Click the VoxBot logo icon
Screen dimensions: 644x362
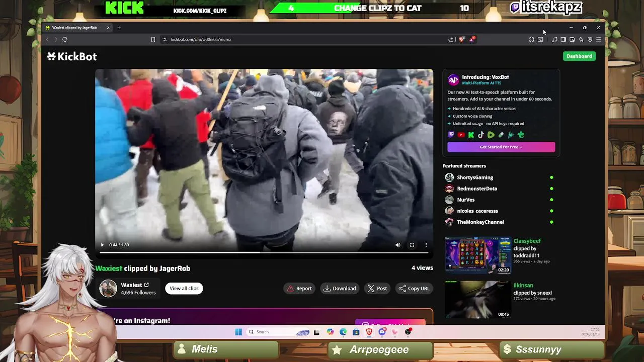453,80
